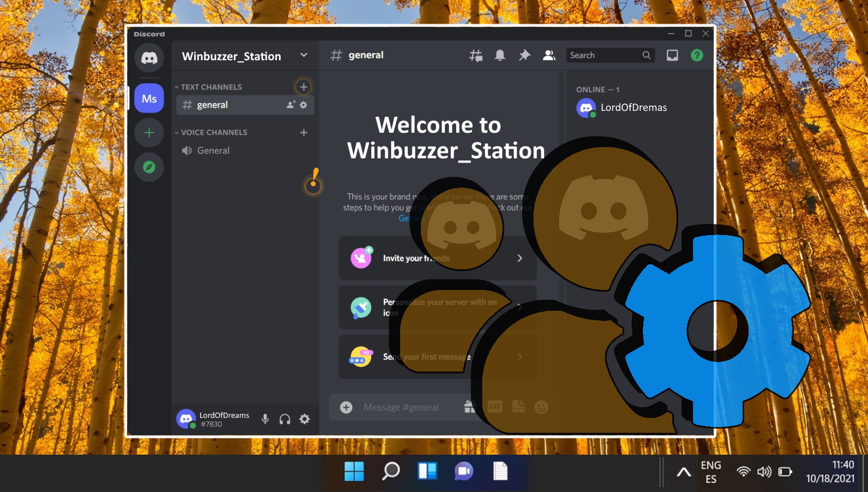Image resolution: width=868 pixels, height=492 pixels.
Task: Open User Settings gear
Action: tap(305, 419)
